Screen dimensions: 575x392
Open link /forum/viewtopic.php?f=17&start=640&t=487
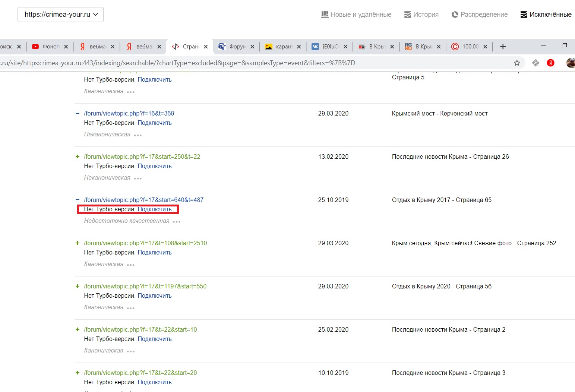(144, 200)
